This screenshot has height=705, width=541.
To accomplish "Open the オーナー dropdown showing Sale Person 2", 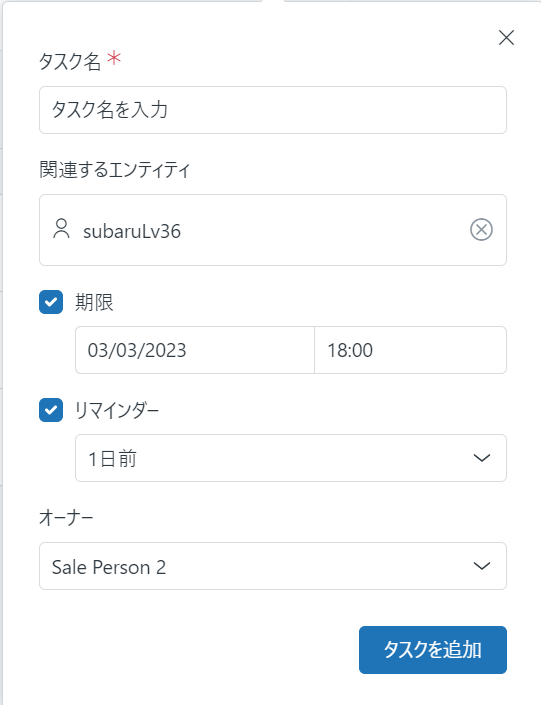I will [273, 566].
